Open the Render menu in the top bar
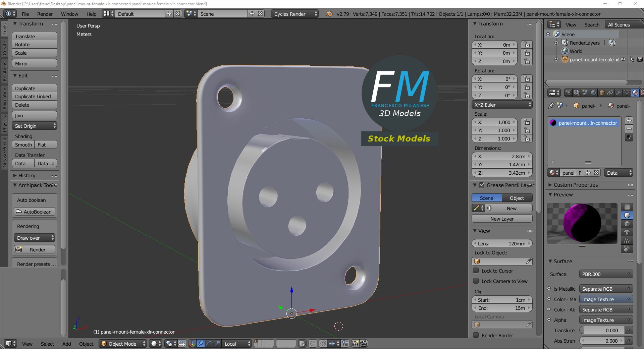This screenshot has width=644, height=349. (x=45, y=14)
